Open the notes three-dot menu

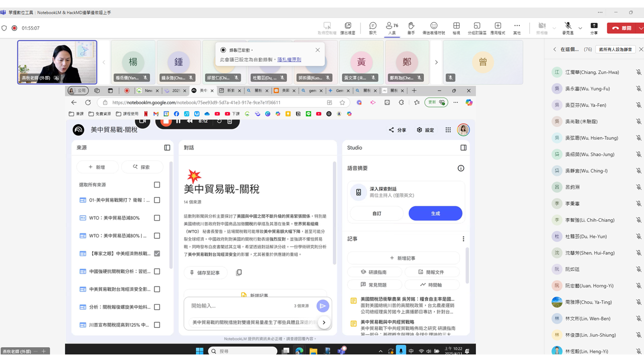point(463,239)
